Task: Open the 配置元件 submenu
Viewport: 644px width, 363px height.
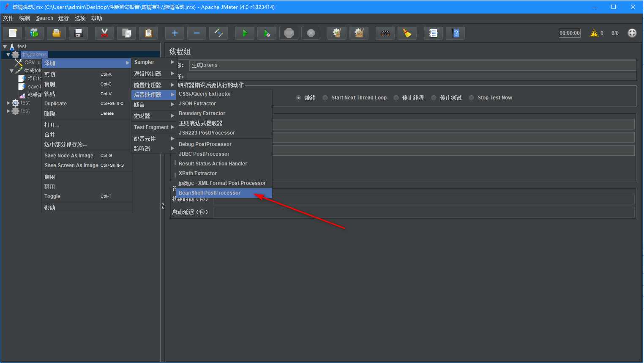Action: click(154, 139)
